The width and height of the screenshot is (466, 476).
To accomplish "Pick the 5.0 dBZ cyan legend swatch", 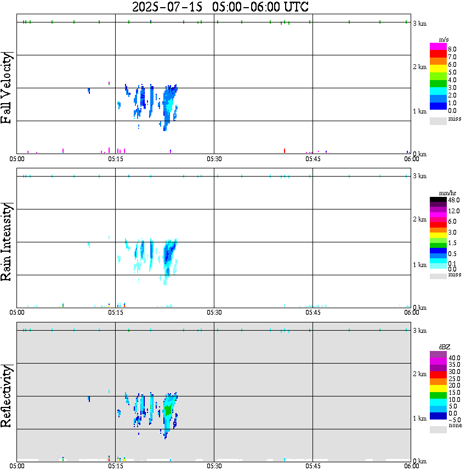I will 438,403.
